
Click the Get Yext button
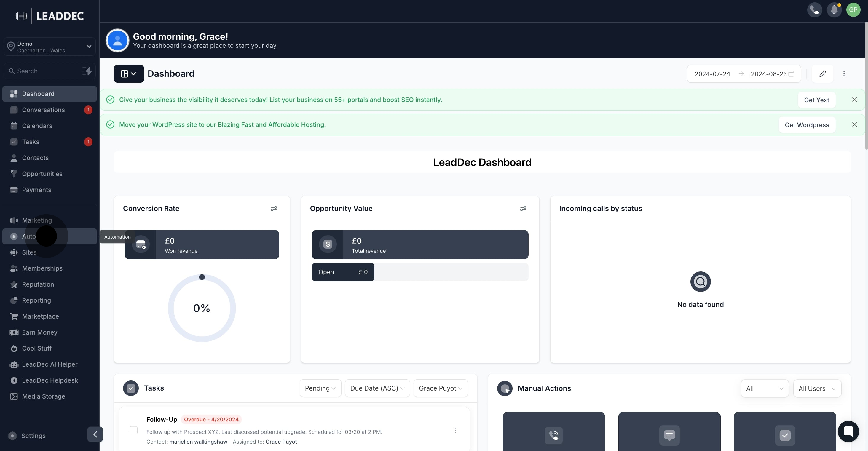[x=816, y=100]
